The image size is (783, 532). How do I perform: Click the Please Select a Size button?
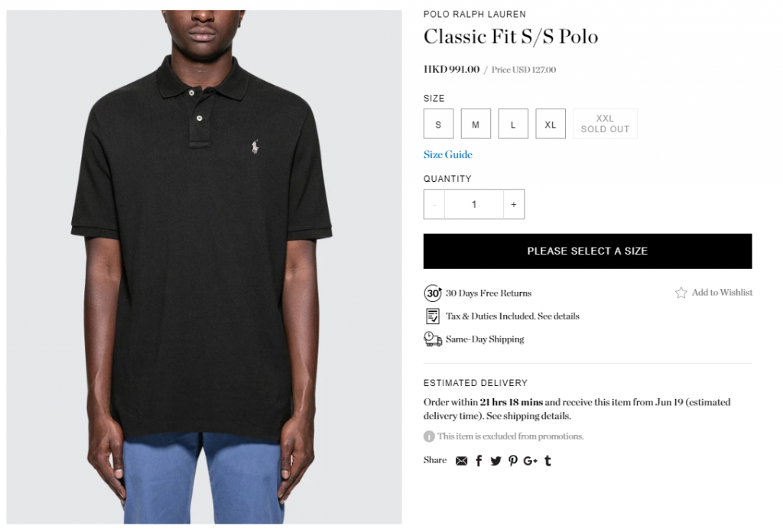point(588,251)
